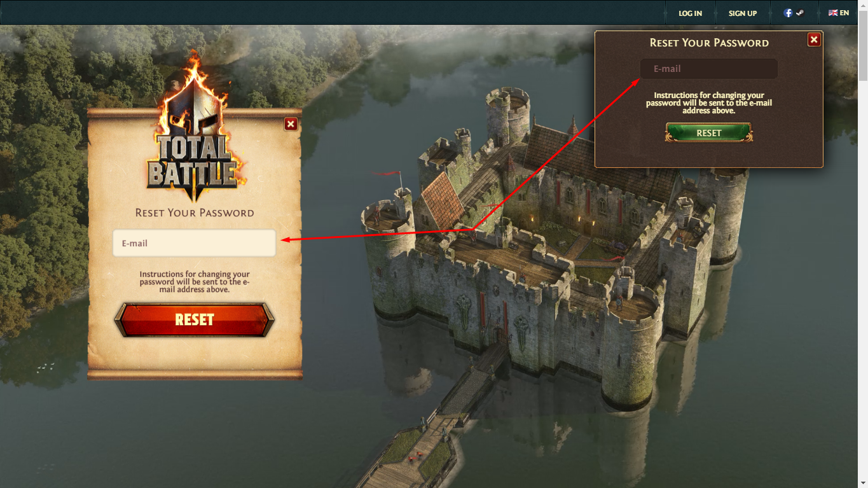Click the scrollbar up arrow

coord(863,5)
